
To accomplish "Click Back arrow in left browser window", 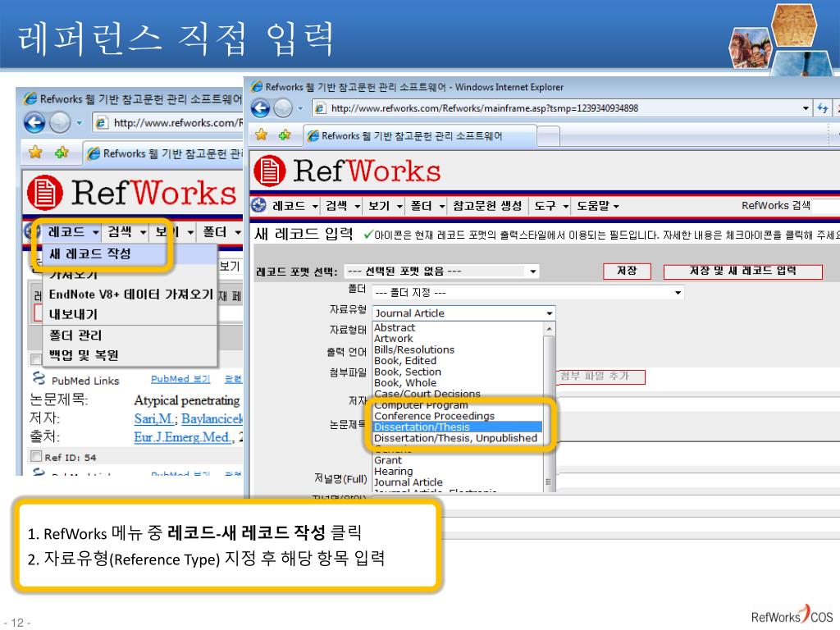I will pos(34,123).
